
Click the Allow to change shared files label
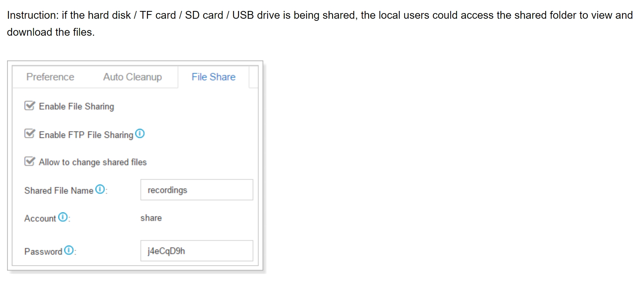pyautogui.click(x=93, y=162)
